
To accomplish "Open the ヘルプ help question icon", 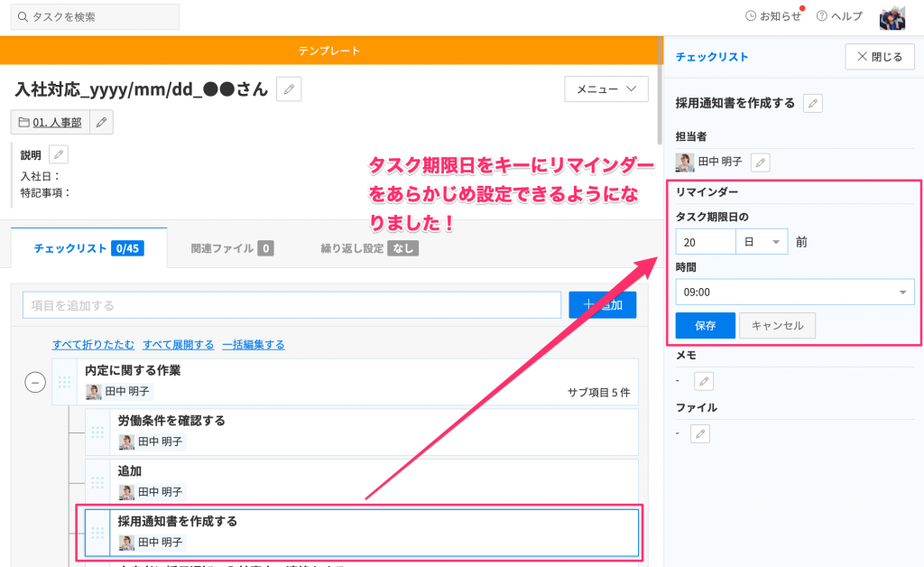I will coord(821,16).
